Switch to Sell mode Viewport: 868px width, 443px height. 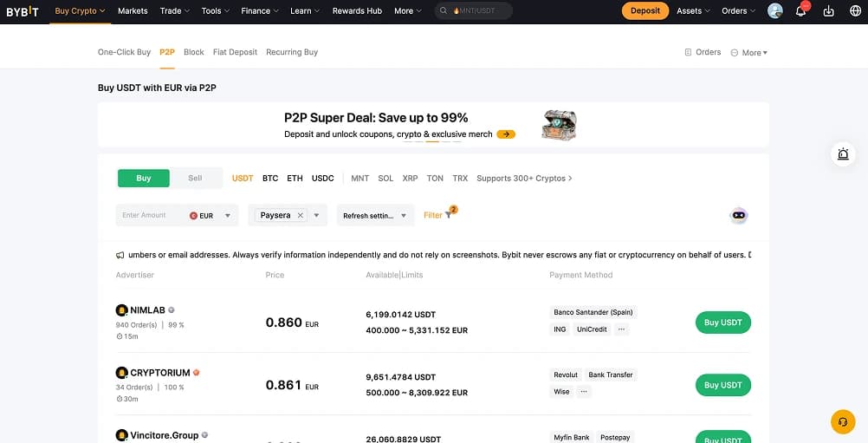pos(195,179)
